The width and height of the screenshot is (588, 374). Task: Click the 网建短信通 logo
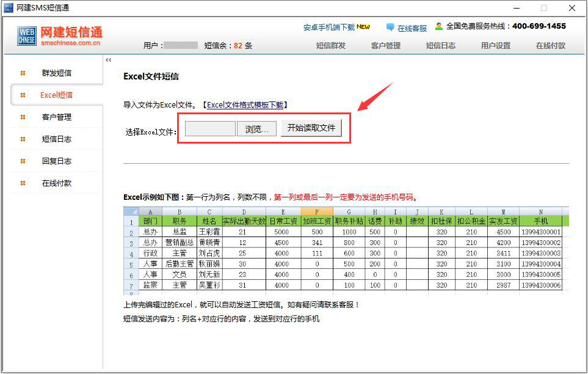point(60,36)
